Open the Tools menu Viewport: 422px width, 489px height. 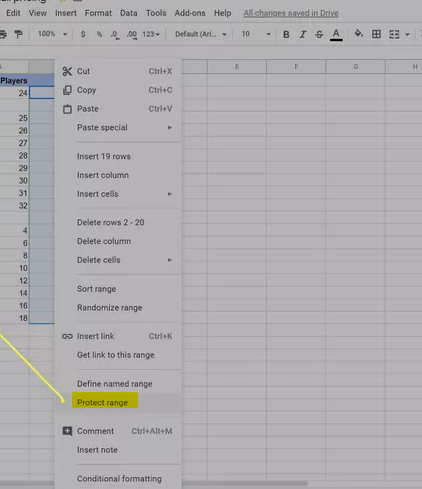pos(156,13)
